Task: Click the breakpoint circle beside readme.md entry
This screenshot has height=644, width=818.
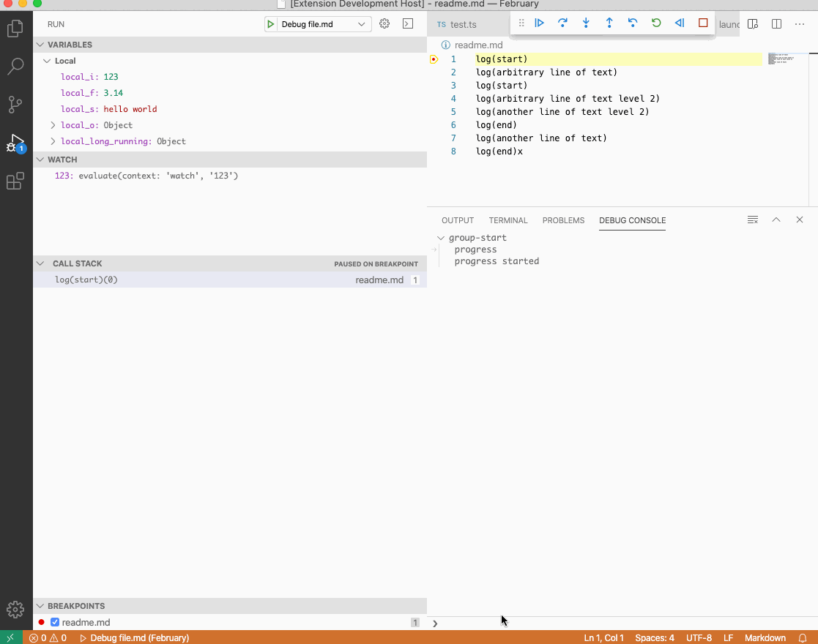Action: (x=42, y=622)
